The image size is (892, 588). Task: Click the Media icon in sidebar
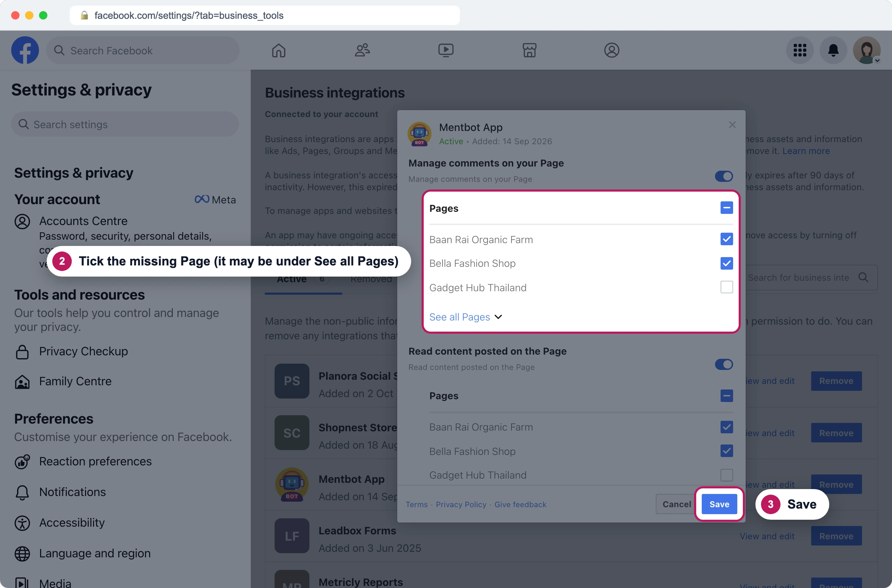[22, 582]
